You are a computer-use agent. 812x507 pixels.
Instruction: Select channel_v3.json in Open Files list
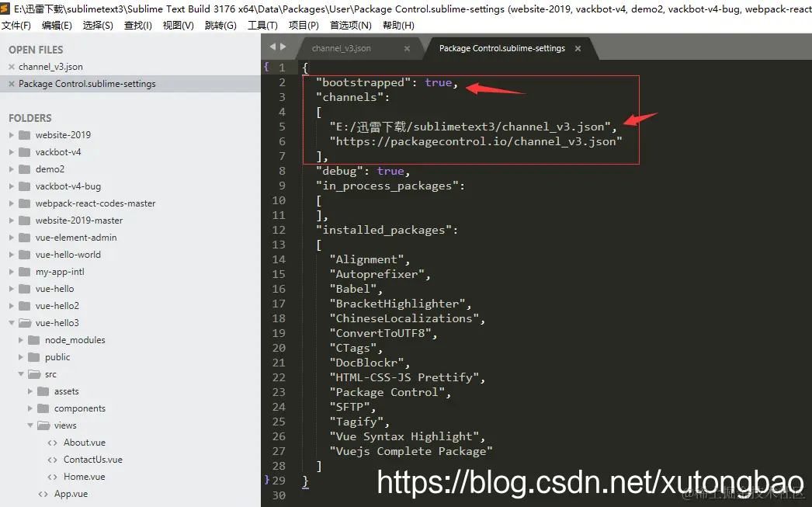[x=50, y=67]
